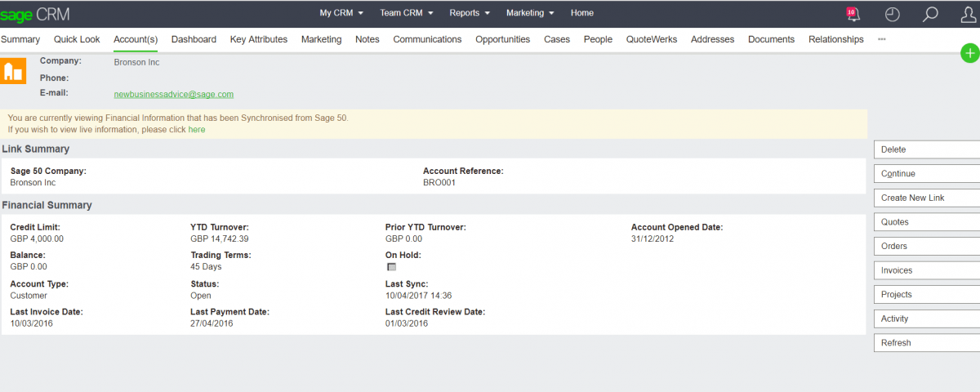
Task: Click the status value 'Open'
Action: tap(201, 296)
